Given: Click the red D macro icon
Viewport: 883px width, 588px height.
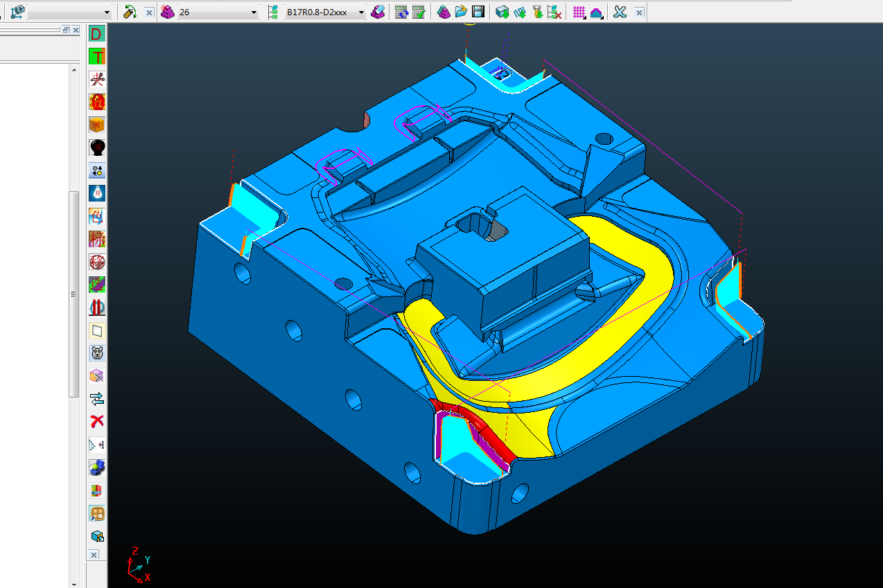Looking at the screenshot, I should tap(97, 34).
